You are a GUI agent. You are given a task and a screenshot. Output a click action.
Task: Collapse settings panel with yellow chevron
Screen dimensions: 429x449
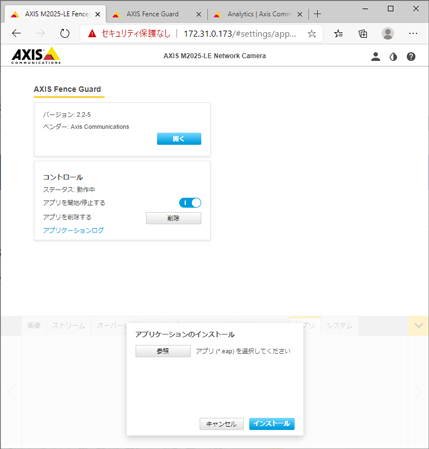point(419,326)
